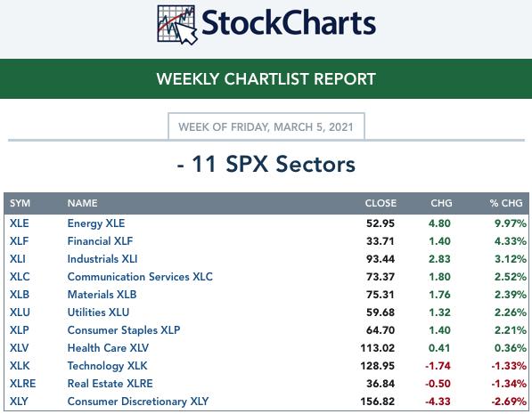Open Utilities XLU link

coord(98,313)
